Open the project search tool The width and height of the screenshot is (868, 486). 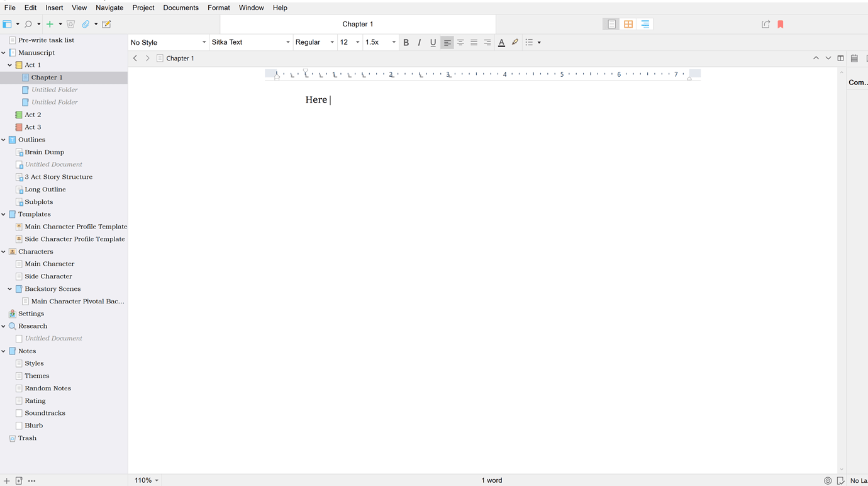[28, 23]
